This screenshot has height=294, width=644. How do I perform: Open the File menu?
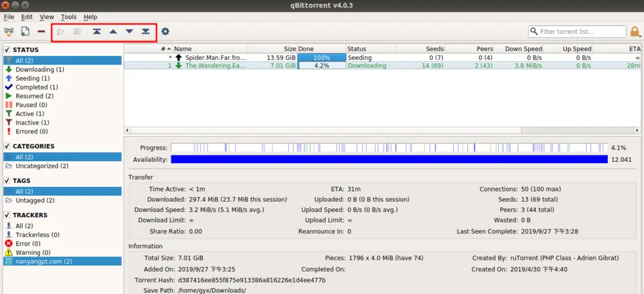[x=8, y=17]
